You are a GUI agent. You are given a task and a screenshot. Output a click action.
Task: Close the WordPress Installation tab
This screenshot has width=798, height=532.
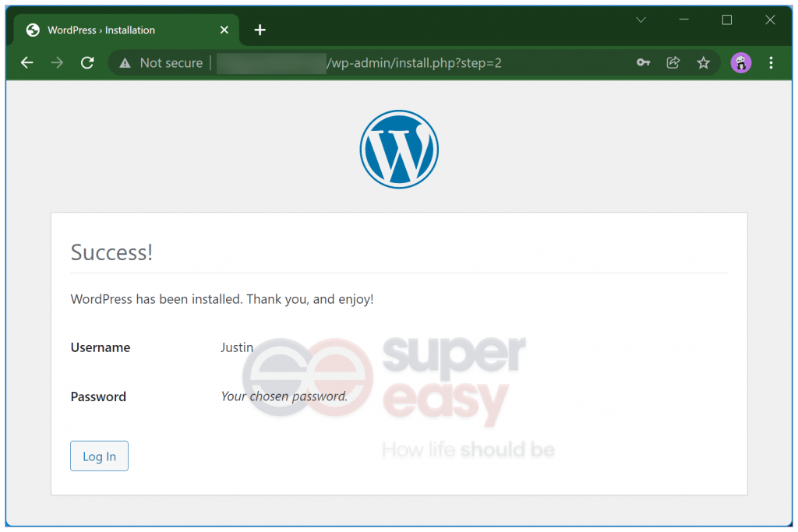click(x=224, y=30)
